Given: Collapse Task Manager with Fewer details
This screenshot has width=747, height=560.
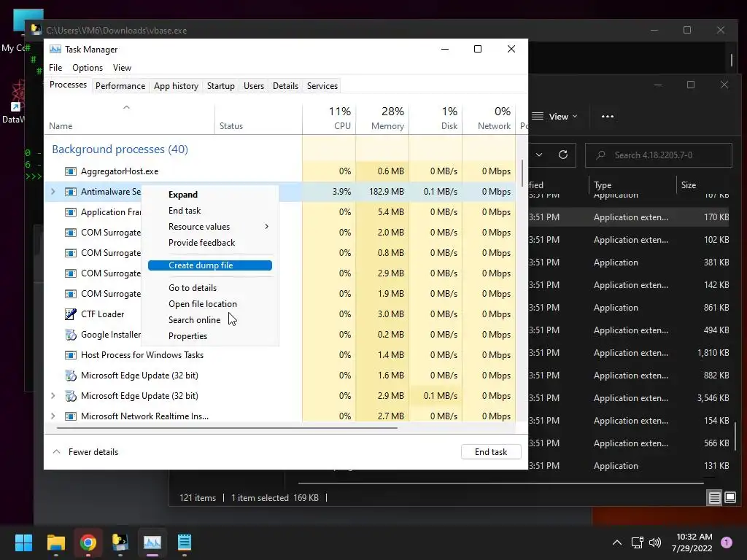Looking at the screenshot, I should 86,452.
